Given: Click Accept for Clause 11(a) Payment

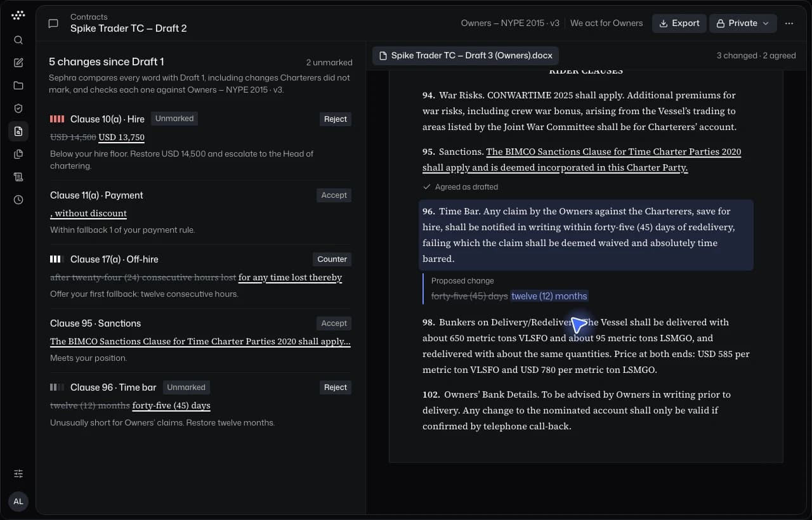Looking at the screenshot, I should click(x=334, y=195).
